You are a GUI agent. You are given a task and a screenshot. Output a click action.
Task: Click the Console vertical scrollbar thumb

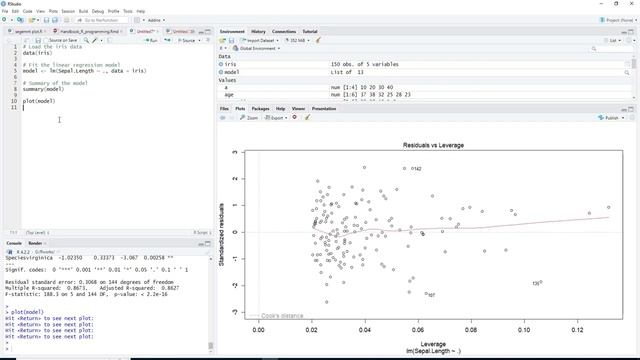tap(211, 345)
